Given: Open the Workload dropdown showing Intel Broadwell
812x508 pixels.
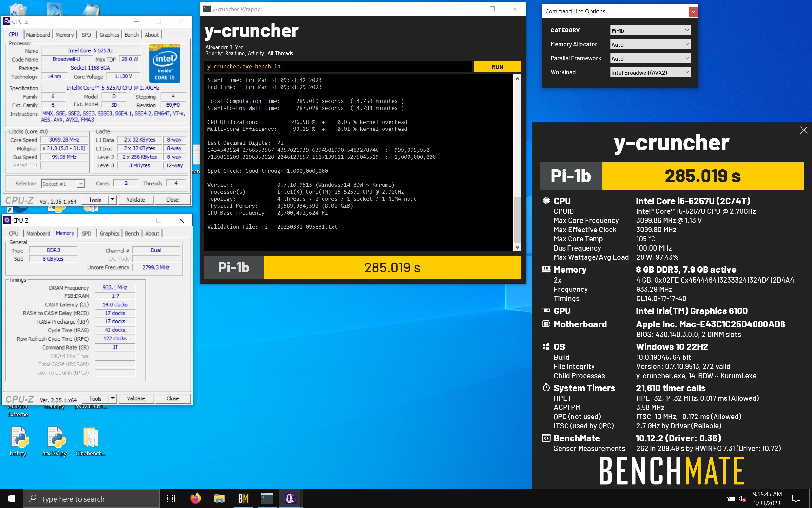Looking at the screenshot, I should coord(650,72).
